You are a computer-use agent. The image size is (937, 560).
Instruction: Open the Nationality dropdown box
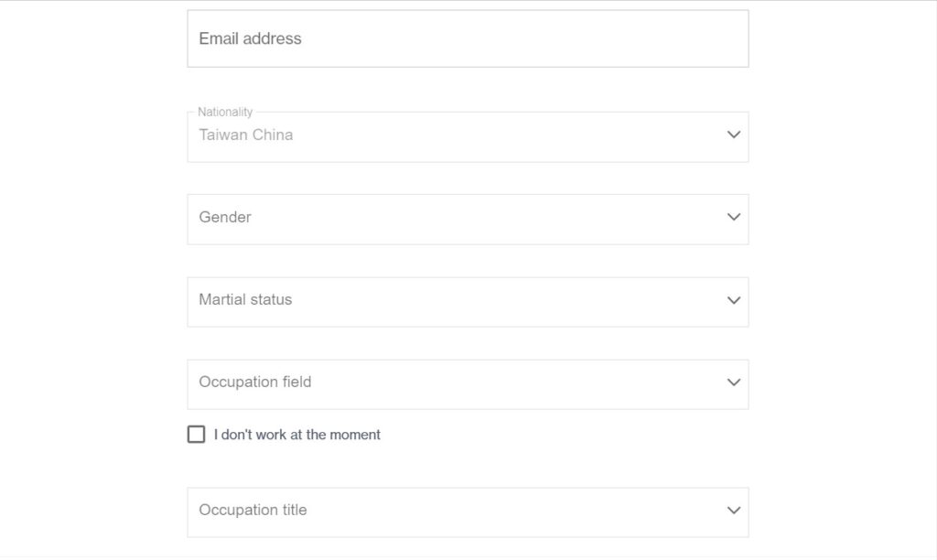pos(468,136)
